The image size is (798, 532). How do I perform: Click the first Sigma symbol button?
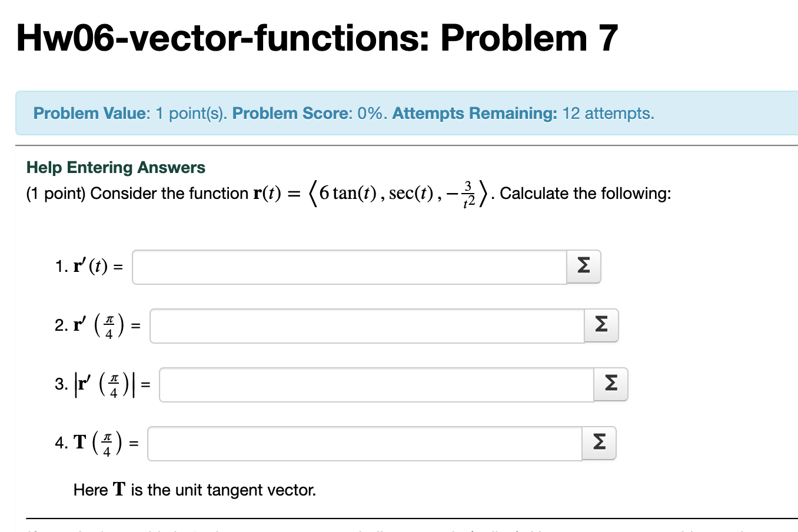click(x=583, y=267)
